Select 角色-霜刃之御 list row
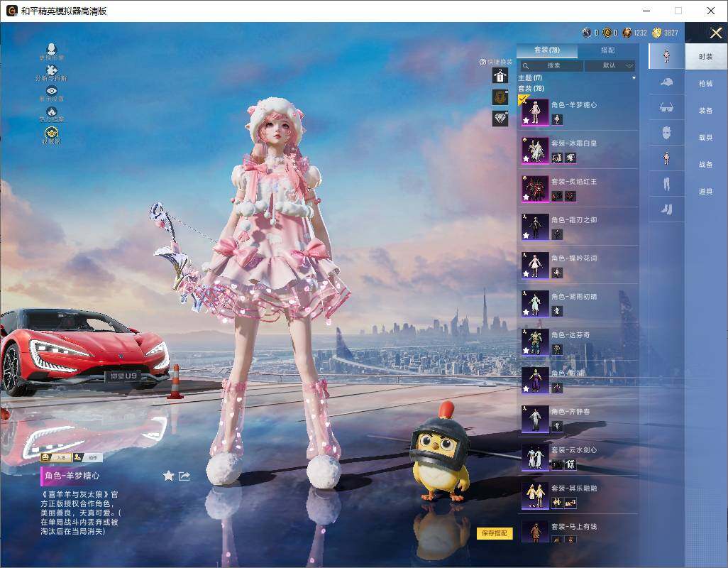This screenshot has width=728, height=568. point(578,226)
